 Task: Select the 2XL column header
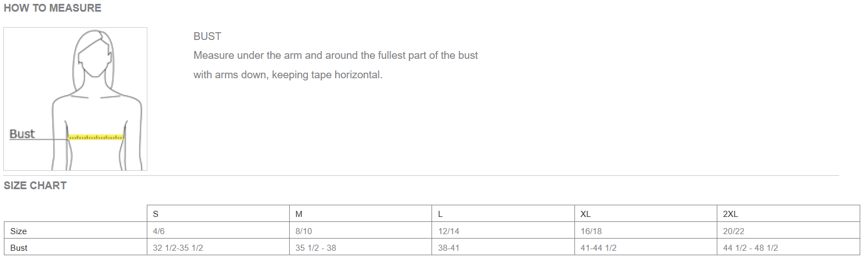click(730, 214)
